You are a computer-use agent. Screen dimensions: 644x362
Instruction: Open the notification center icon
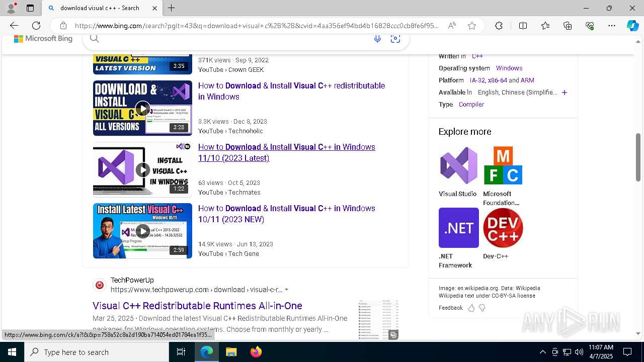(x=627, y=352)
